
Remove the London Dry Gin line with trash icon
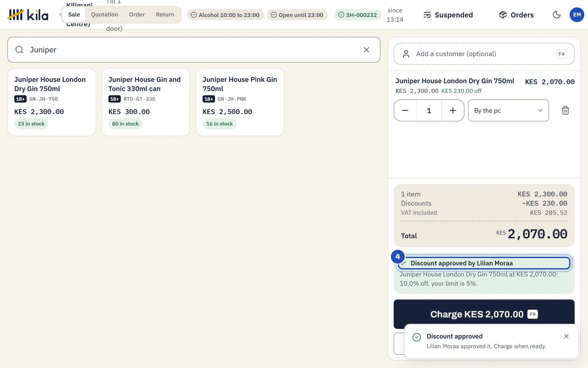coord(565,110)
